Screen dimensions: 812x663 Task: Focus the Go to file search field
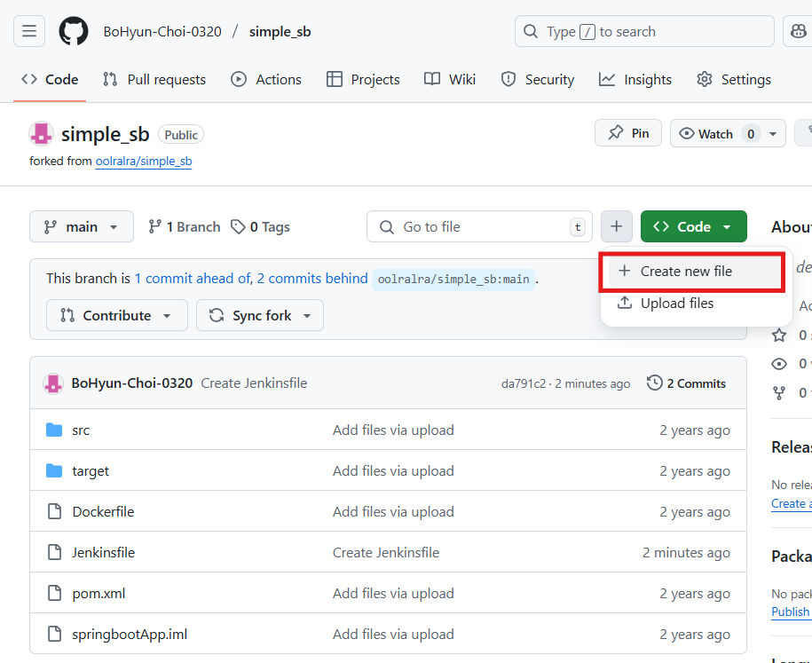[x=479, y=226]
